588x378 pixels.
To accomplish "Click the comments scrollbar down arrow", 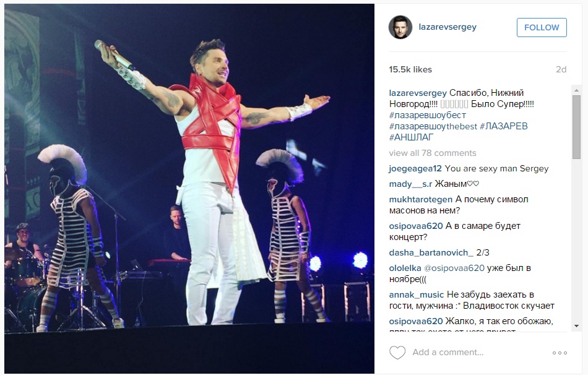I will point(576,326).
